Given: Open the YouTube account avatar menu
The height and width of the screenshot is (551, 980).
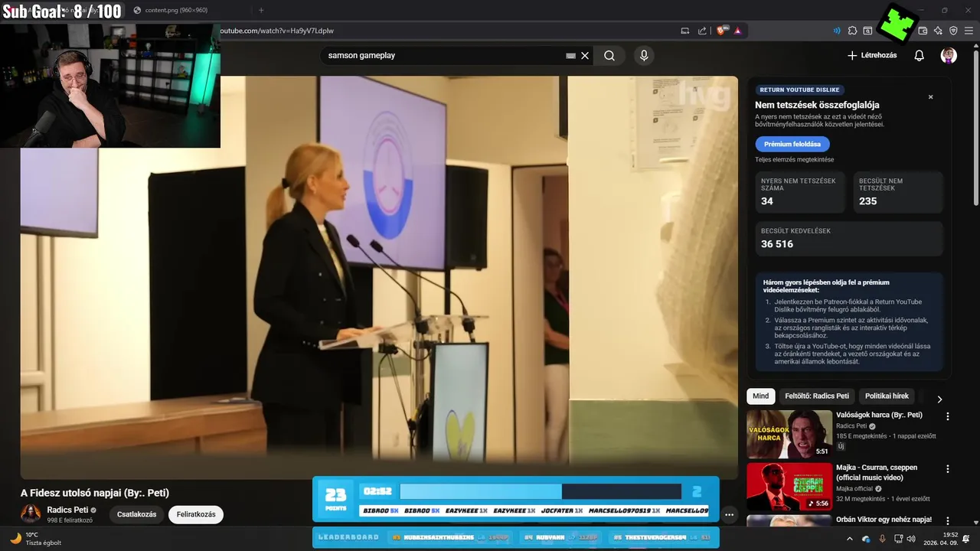Looking at the screenshot, I should 949,55.
